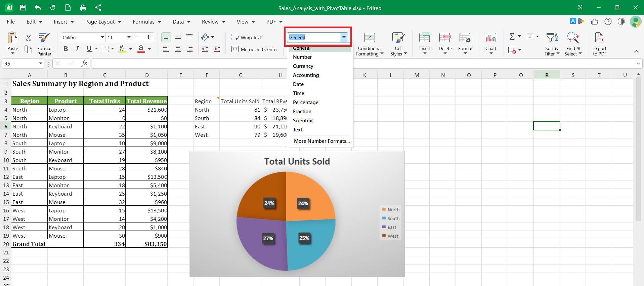The image size is (644, 286).
Task: Choose Percentage from number format list
Action: coord(320,103)
